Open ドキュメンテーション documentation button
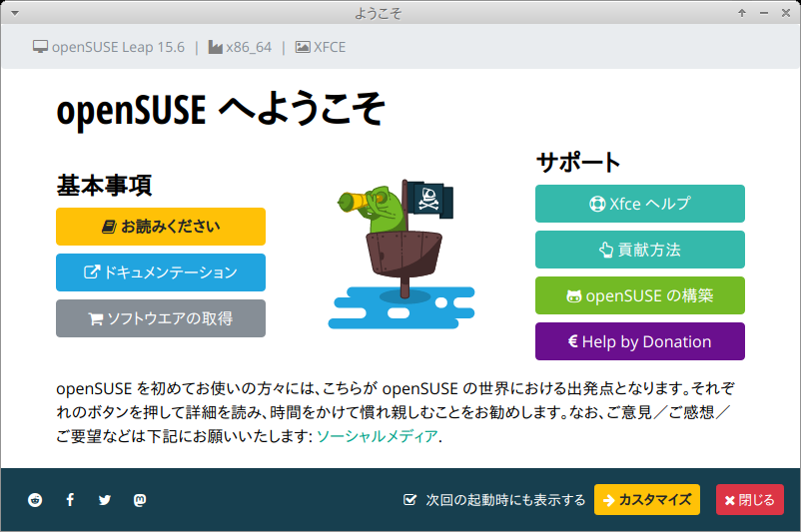 coord(161,272)
